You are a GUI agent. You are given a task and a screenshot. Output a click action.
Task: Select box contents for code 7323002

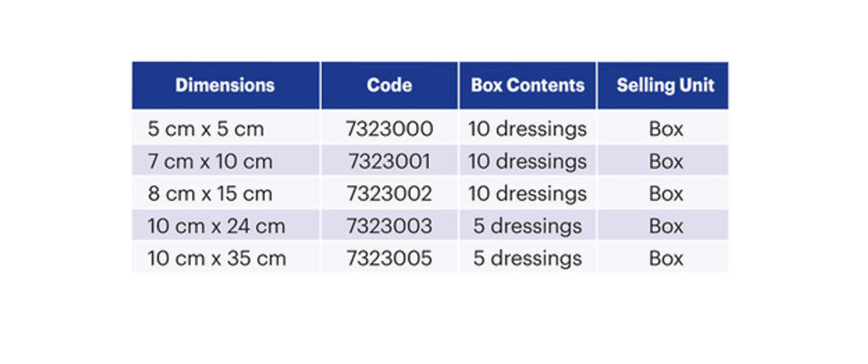(x=528, y=194)
